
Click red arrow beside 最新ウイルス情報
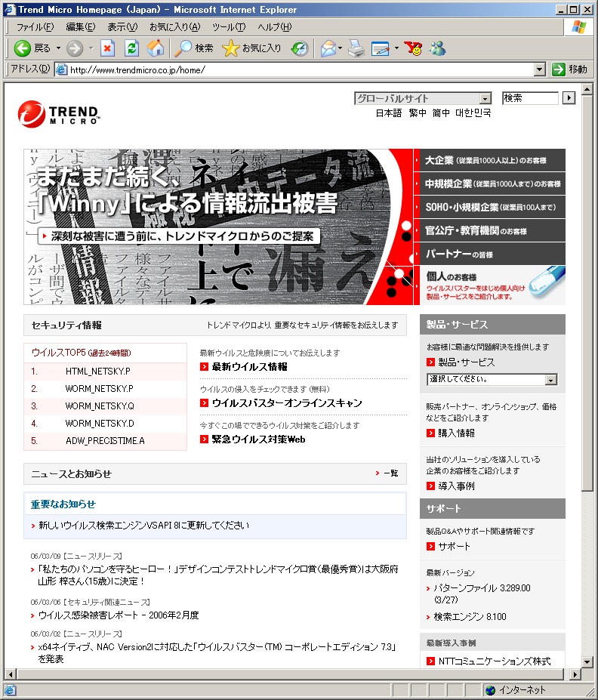pos(204,366)
